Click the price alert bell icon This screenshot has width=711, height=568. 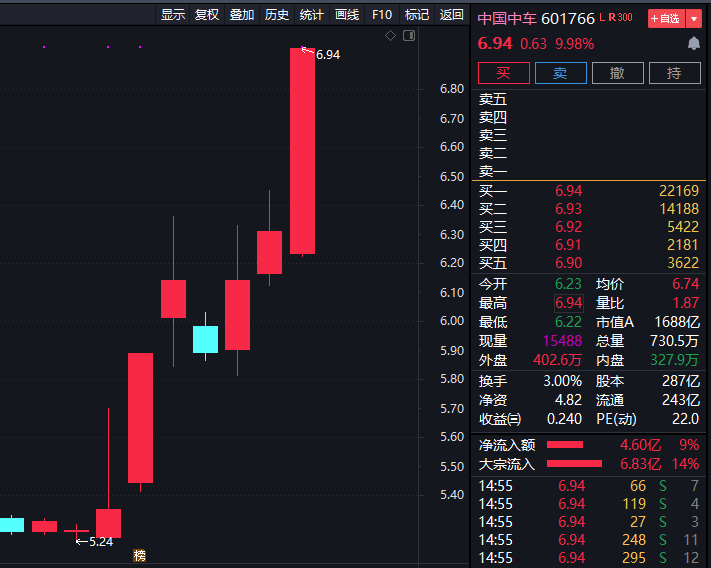coord(693,44)
